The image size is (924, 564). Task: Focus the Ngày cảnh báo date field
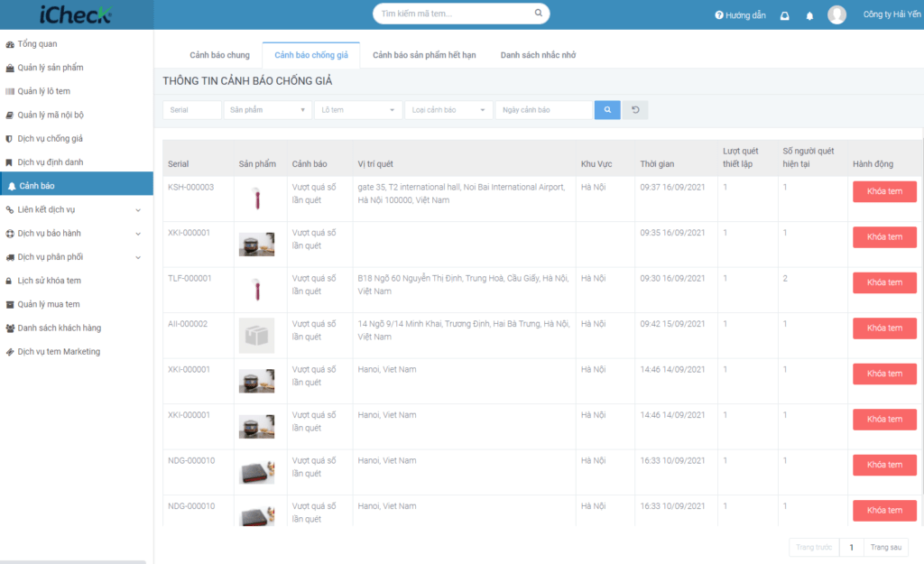tap(544, 109)
